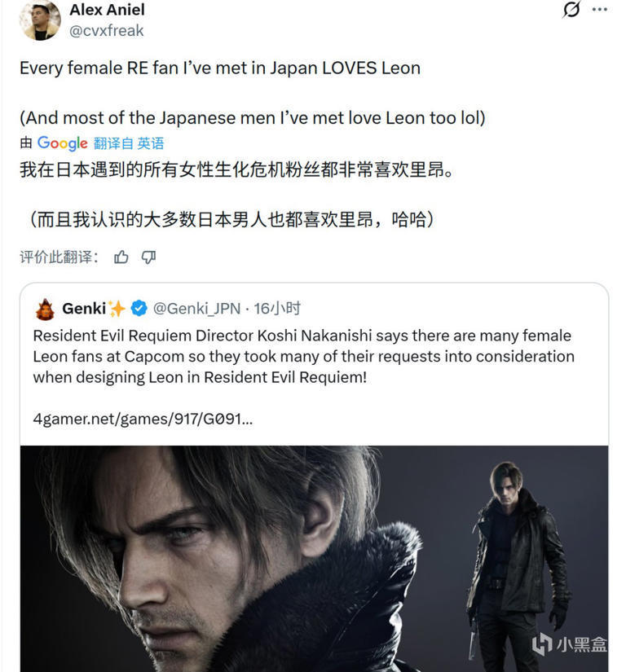
Task: Open Genki display name in quoted tweet
Action: (x=84, y=309)
